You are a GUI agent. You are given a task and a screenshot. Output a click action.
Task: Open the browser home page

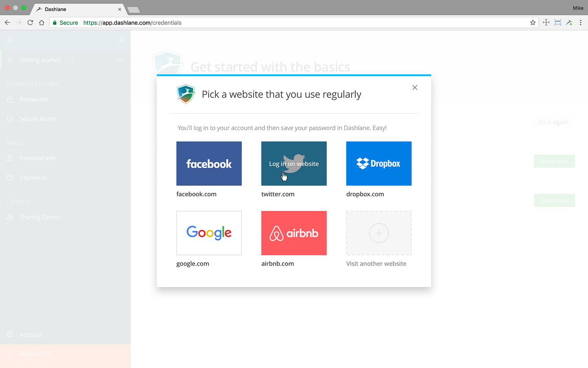tap(42, 22)
